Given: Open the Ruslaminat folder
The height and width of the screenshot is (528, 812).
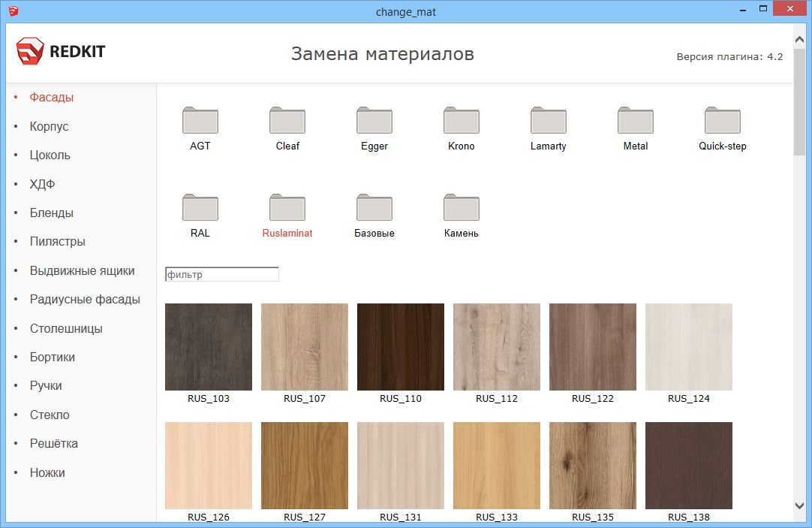Looking at the screenshot, I should pyautogui.click(x=287, y=216).
